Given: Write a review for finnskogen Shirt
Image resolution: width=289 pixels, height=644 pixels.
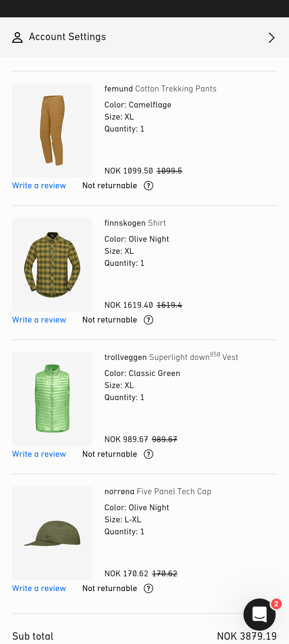Looking at the screenshot, I should click(x=39, y=320).
